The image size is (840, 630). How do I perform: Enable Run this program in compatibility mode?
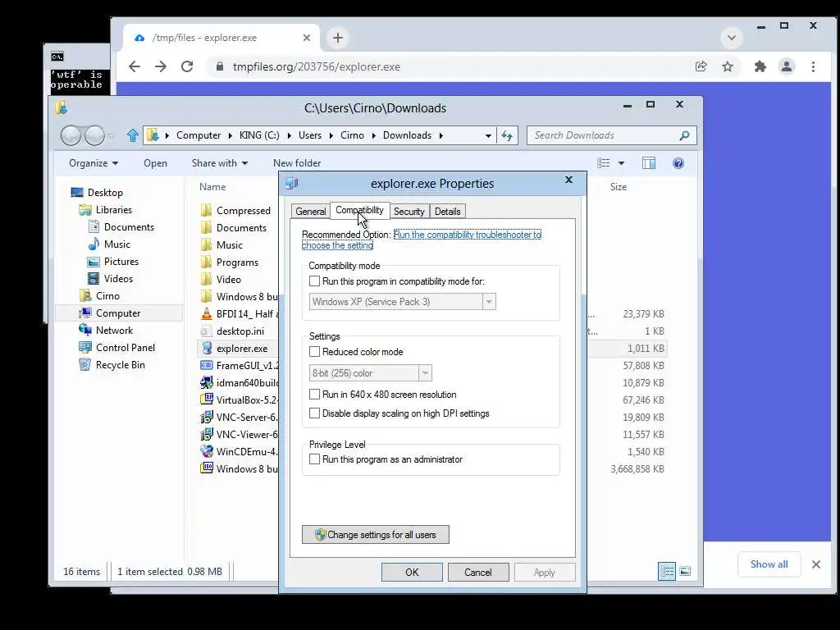(314, 281)
